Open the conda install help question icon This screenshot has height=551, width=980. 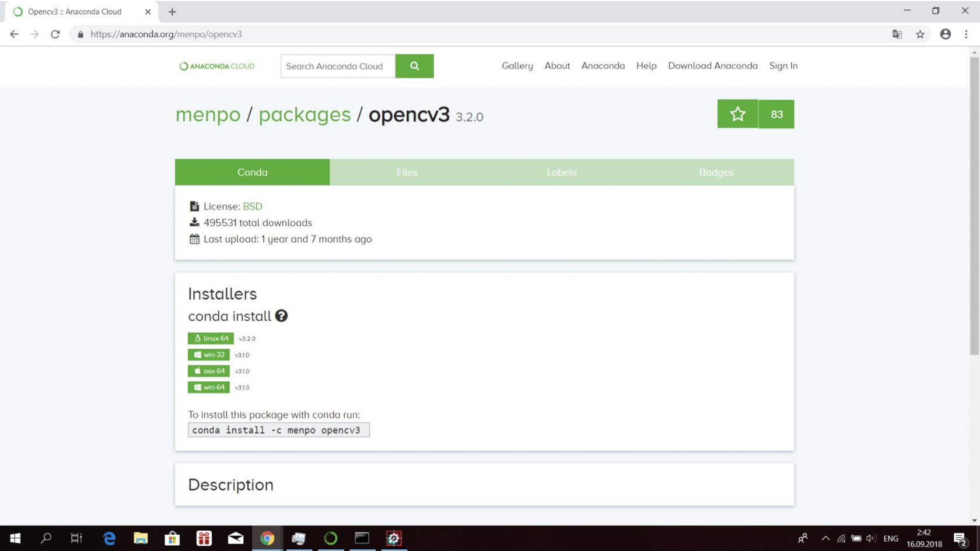tap(281, 315)
